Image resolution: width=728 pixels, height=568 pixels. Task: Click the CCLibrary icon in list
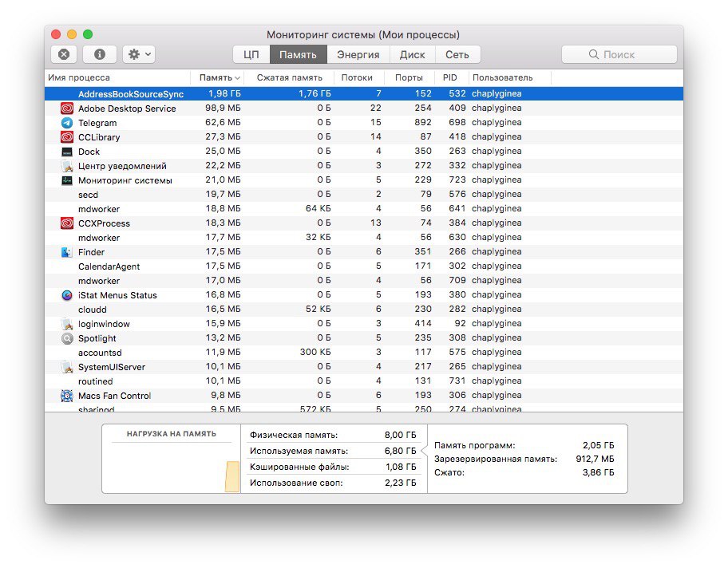[67, 137]
